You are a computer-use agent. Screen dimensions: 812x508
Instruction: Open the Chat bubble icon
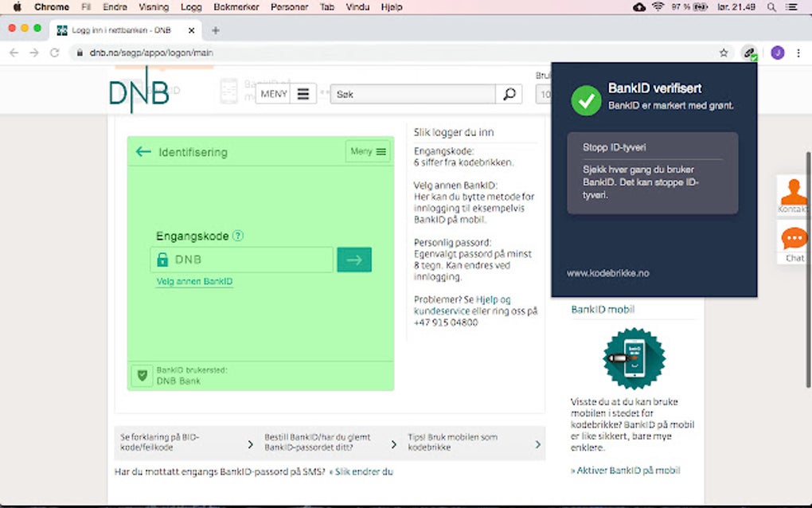pyautogui.click(x=794, y=244)
